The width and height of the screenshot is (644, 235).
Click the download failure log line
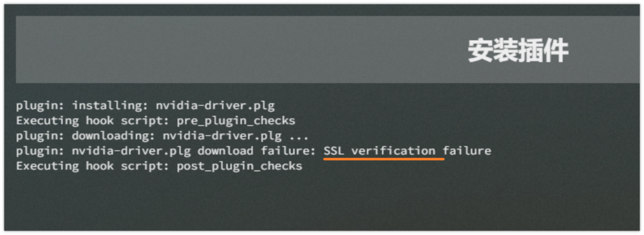click(253, 151)
